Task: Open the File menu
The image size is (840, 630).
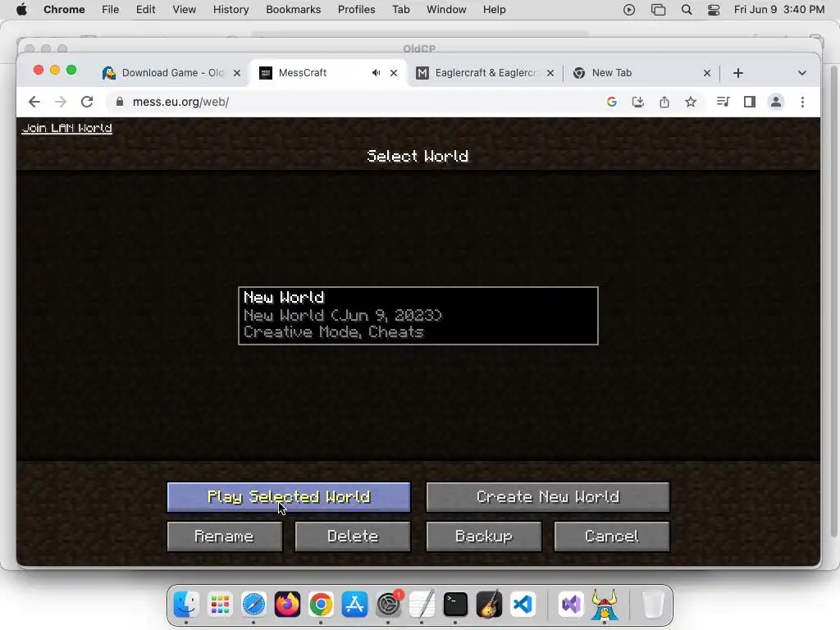Action: 111,10
